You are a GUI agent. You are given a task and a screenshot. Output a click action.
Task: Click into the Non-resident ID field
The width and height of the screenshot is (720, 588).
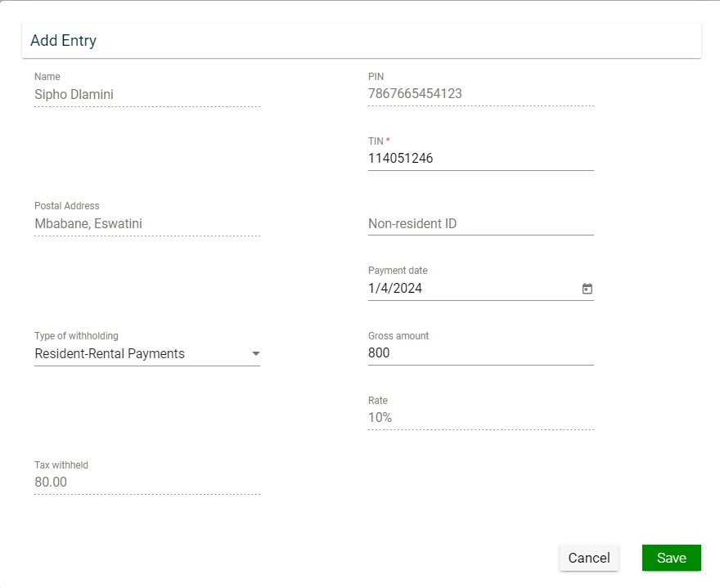tap(480, 223)
